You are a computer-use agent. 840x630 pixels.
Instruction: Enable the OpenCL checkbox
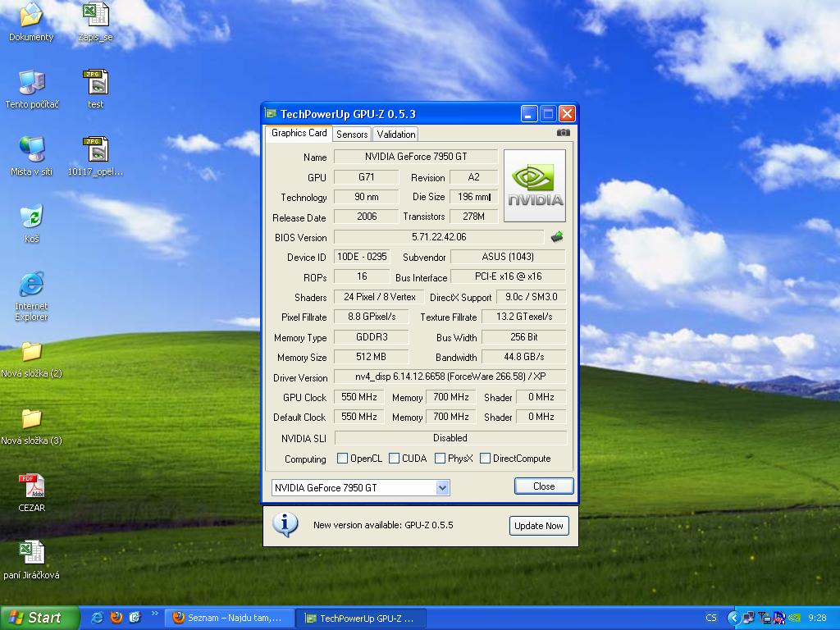(x=342, y=459)
